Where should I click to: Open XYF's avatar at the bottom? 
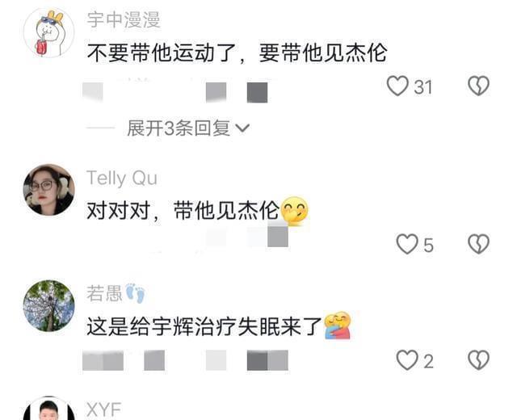tap(49, 408)
